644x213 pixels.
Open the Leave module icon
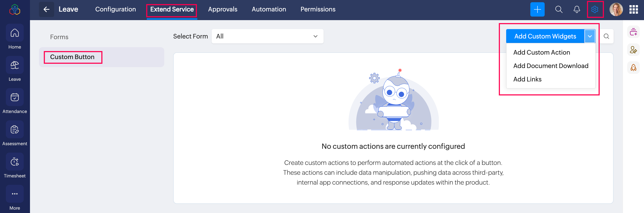[x=15, y=65]
